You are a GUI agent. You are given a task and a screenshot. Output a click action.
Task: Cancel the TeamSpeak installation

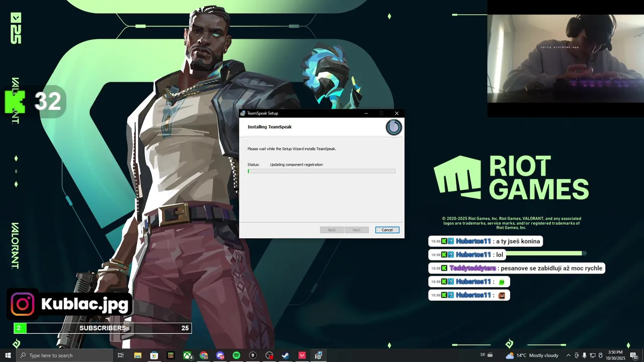pos(387,230)
